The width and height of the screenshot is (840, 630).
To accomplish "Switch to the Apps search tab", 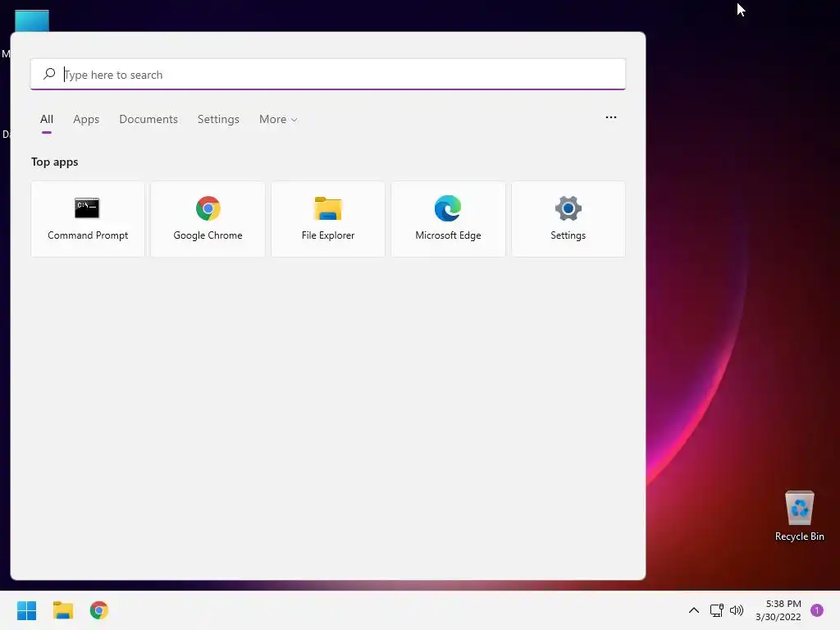I will [86, 120].
